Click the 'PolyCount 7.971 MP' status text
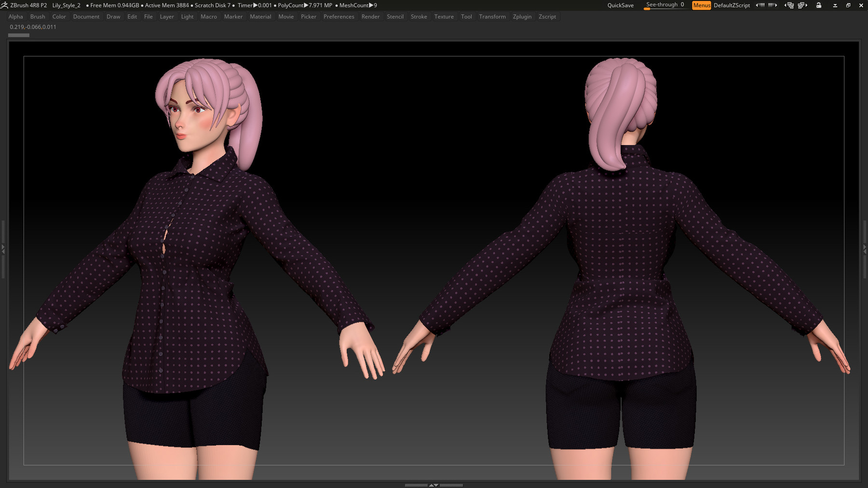 point(305,5)
